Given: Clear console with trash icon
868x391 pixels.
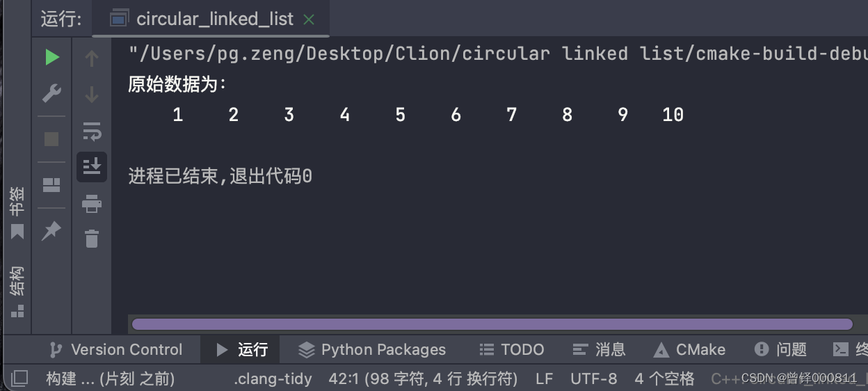Looking at the screenshot, I should pyautogui.click(x=92, y=239).
